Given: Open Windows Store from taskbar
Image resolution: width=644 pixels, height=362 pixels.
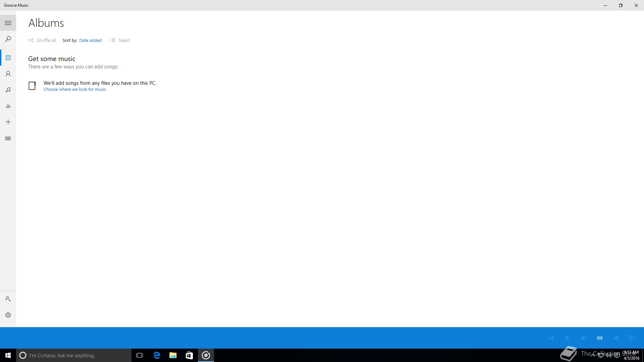Looking at the screenshot, I should tap(189, 355).
